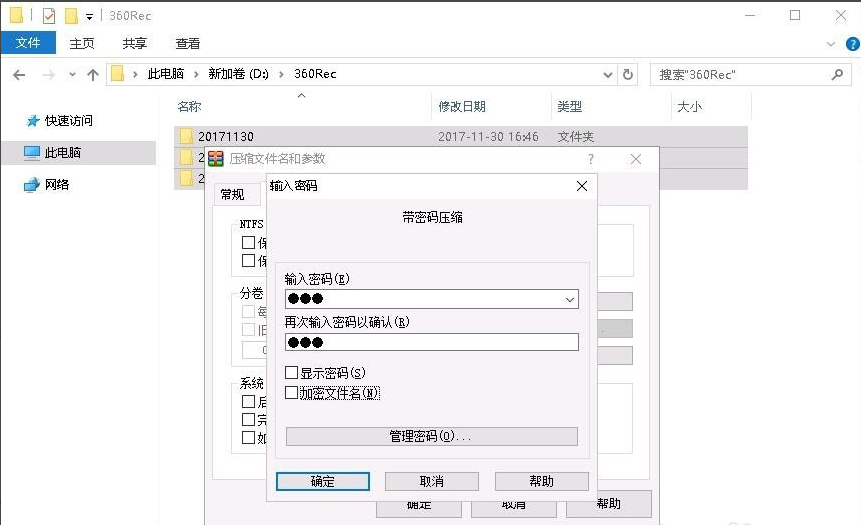This screenshot has width=861, height=525.
Task: Sort by the 修改日期 column header
Action: (462, 107)
